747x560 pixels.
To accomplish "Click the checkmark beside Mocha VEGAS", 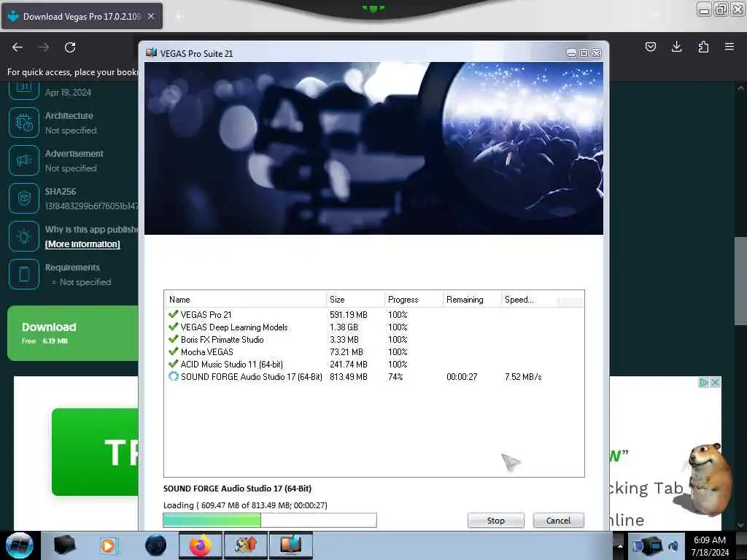I will pyautogui.click(x=174, y=351).
